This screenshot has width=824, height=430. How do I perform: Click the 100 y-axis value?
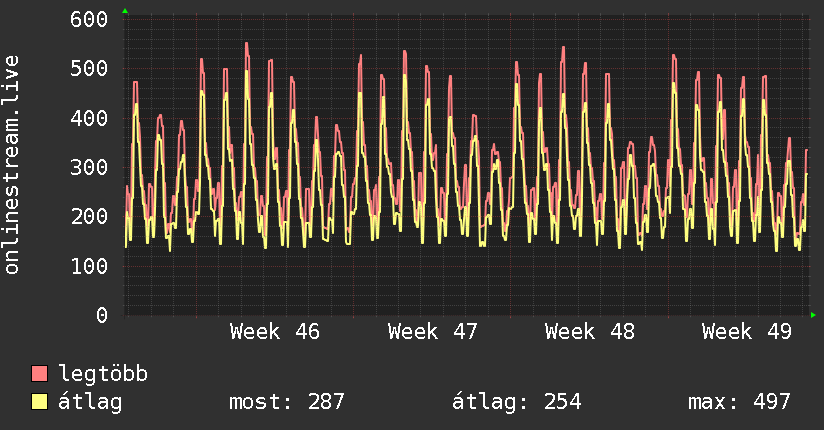point(89,266)
